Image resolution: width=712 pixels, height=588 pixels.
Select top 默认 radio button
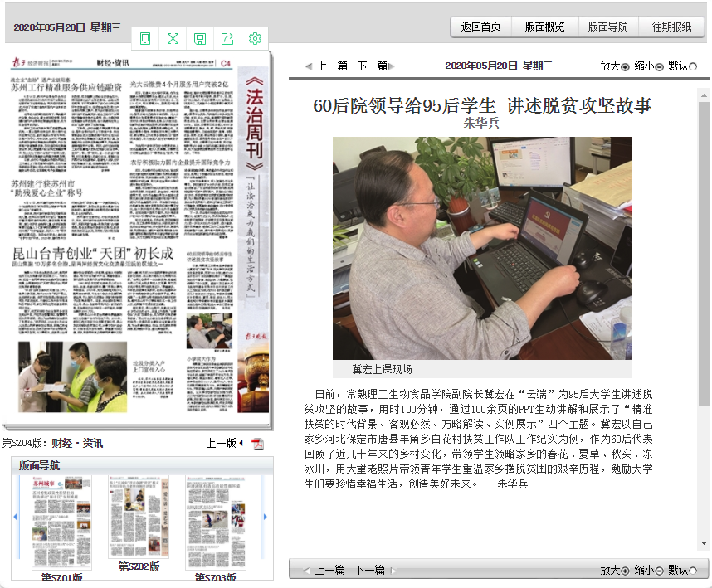pyautogui.click(x=693, y=66)
